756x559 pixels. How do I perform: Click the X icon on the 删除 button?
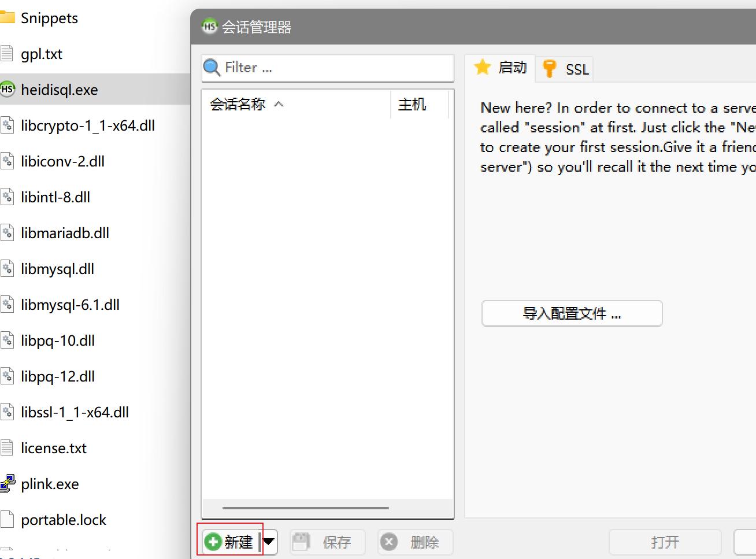pos(389,542)
